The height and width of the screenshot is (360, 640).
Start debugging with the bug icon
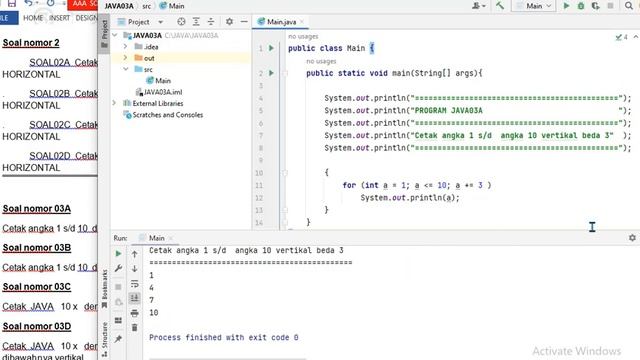coord(581,6)
